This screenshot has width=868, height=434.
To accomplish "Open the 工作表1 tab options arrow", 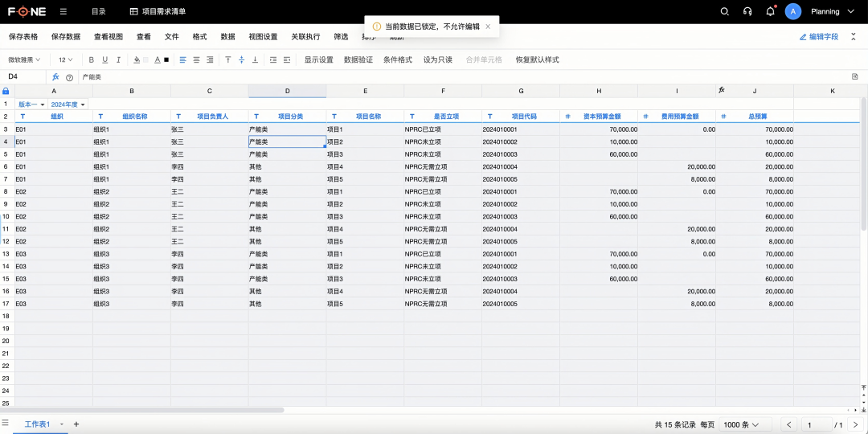I will click(x=61, y=424).
